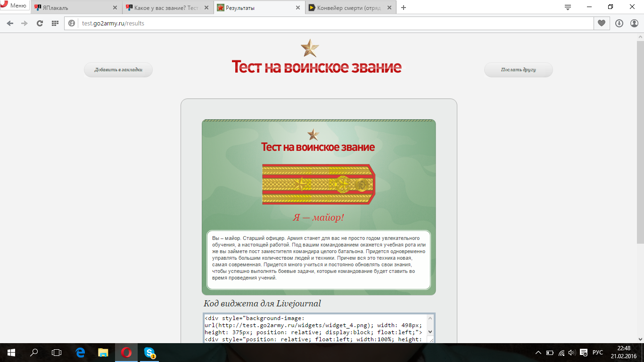Click the heart bookmark icon
Image resolution: width=644 pixels, height=362 pixels.
click(x=601, y=23)
